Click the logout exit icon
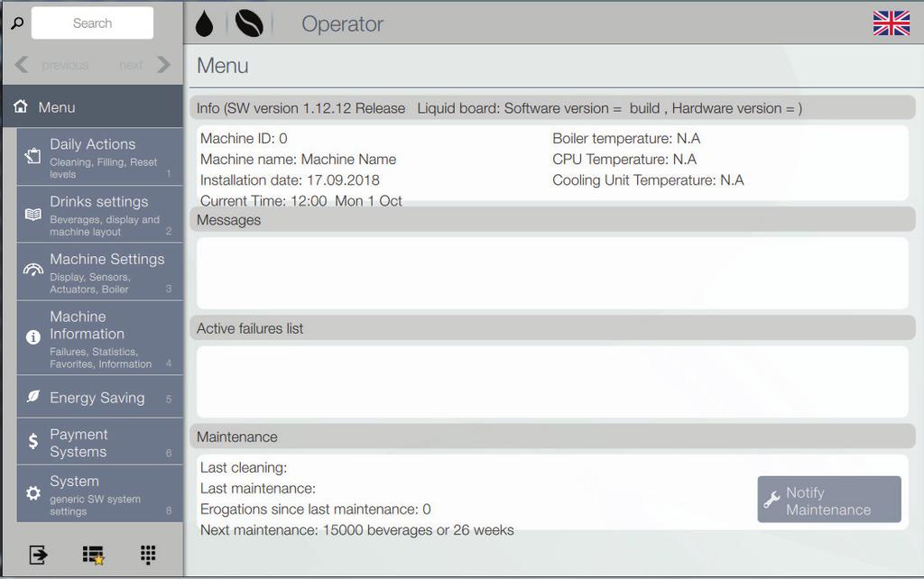Image resolution: width=924 pixels, height=579 pixels. (x=38, y=555)
